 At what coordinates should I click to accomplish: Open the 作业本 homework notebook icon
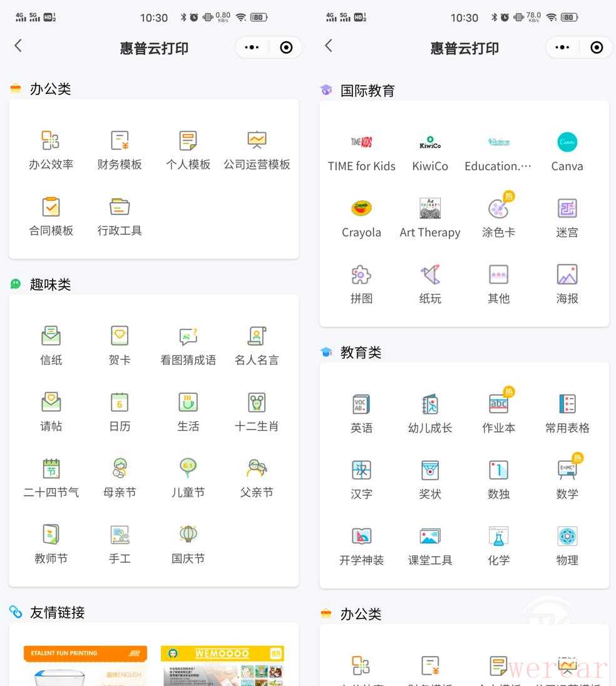click(x=498, y=404)
